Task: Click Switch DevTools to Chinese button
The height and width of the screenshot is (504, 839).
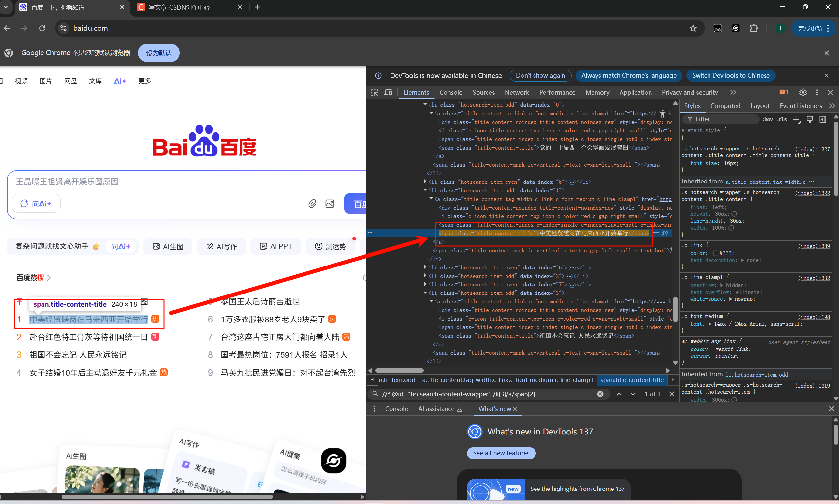Action: pos(731,76)
